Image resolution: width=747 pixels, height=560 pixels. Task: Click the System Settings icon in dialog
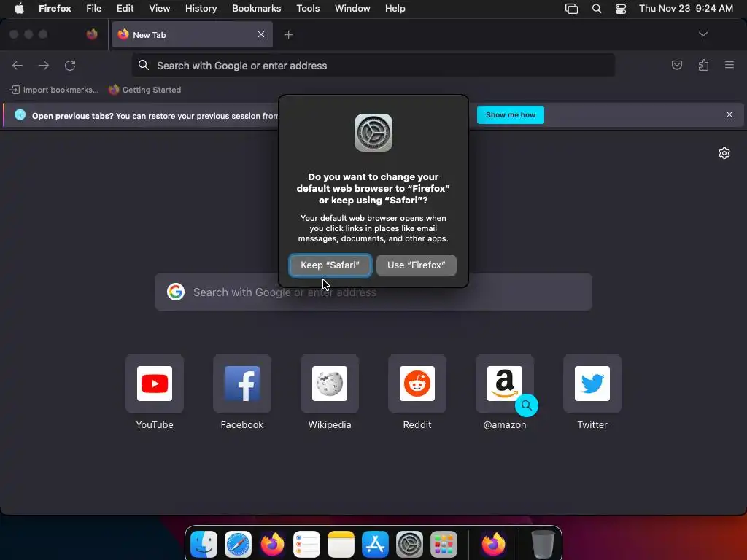(x=373, y=133)
